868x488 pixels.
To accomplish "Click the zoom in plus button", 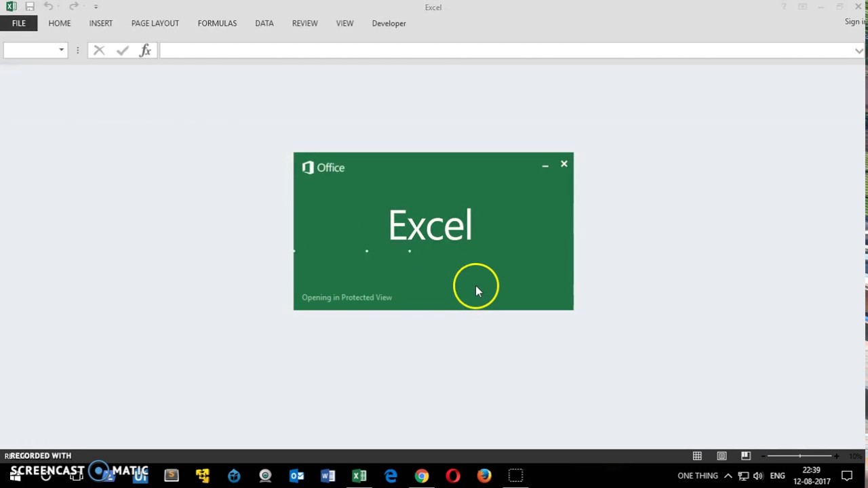I will tap(837, 456).
